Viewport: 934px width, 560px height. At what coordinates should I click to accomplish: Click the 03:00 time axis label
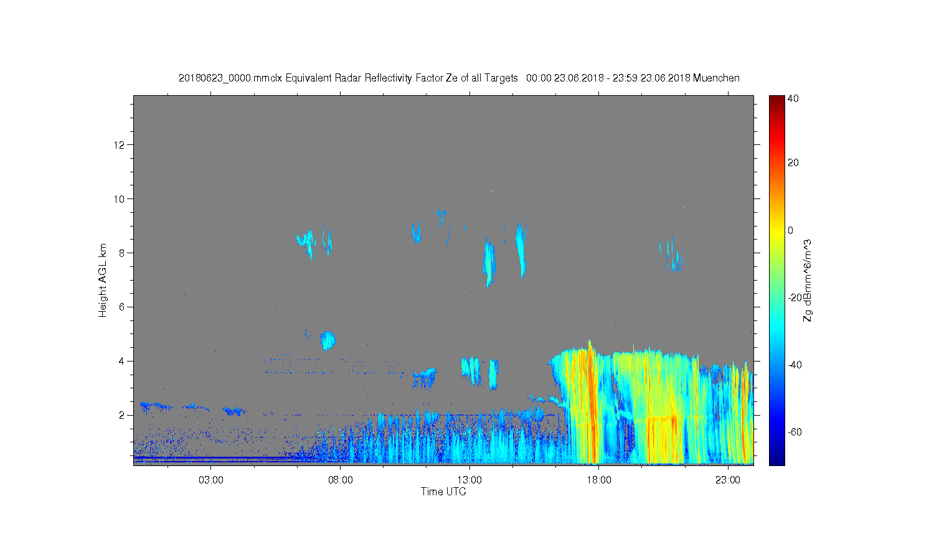(211, 480)
